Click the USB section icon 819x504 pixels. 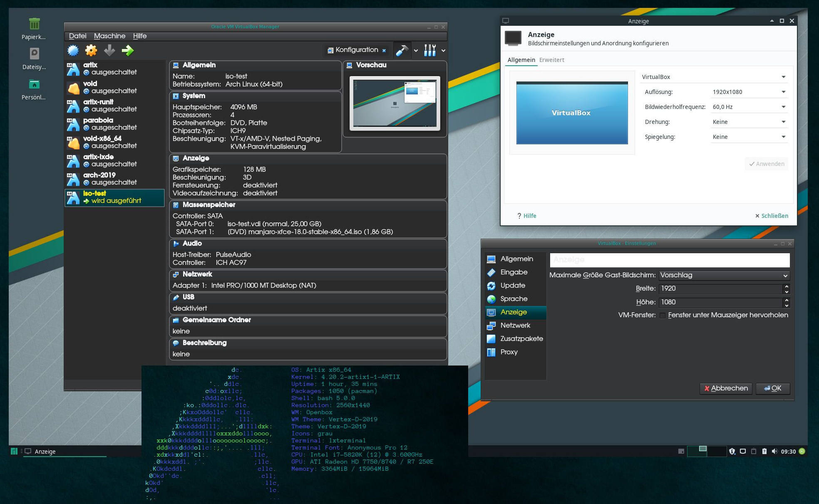point(176,297)
